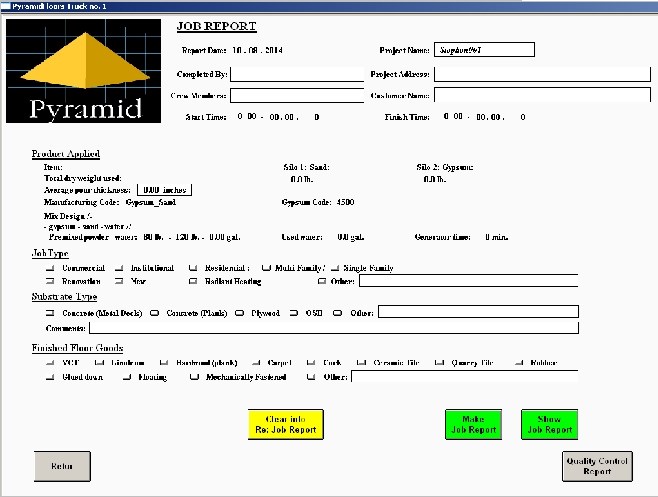The image size is (658, 497).
Task: Check the Rubber checkbox
Action: coord(519,362)
